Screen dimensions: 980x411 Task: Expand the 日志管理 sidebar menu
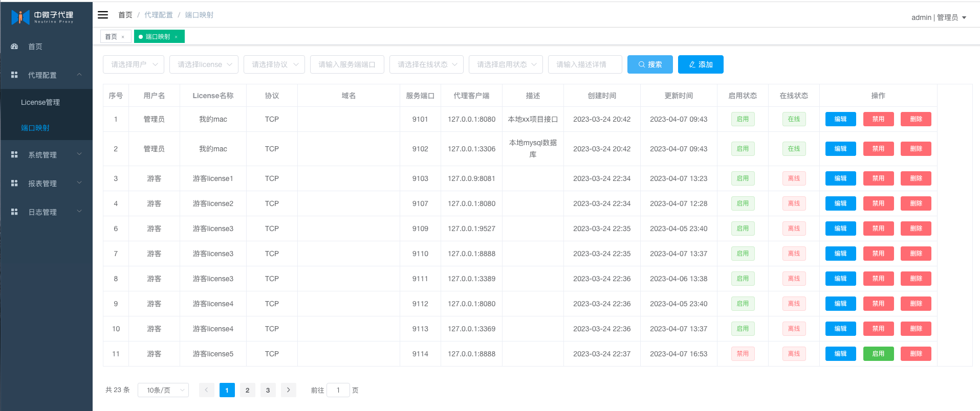[47, 212]
